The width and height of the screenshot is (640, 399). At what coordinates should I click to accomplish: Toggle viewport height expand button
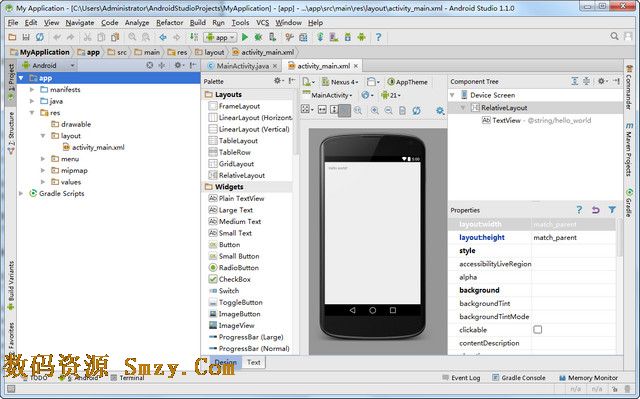[334, 110]
